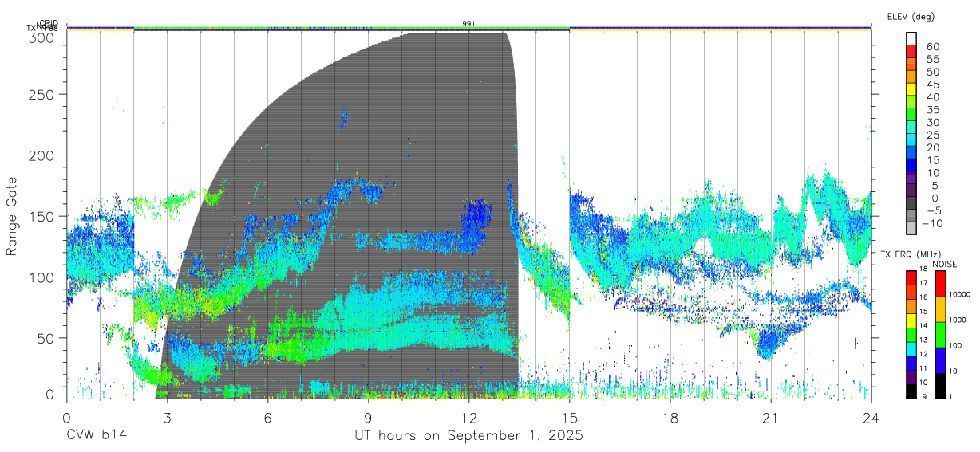Image resolution: width=980 pixels, height=452 pixels.
Task: Click the red segment of the ELEV color bar
Action: pos(911,51)
